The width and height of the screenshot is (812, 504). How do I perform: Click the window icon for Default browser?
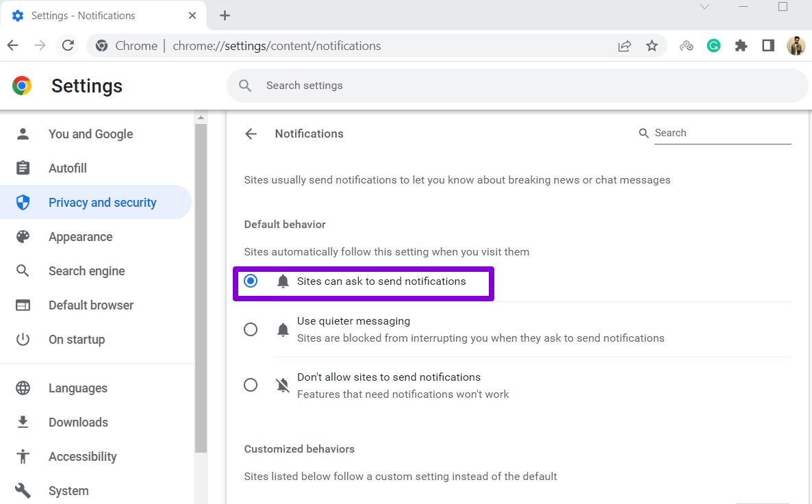click(x=23, y=305)
